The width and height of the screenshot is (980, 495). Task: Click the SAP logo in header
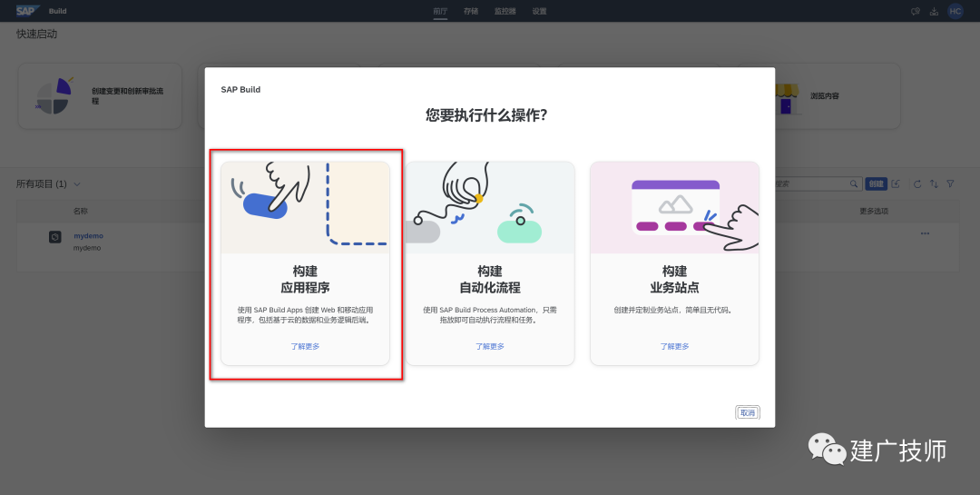pyautogui.click(x=28, y=11)
